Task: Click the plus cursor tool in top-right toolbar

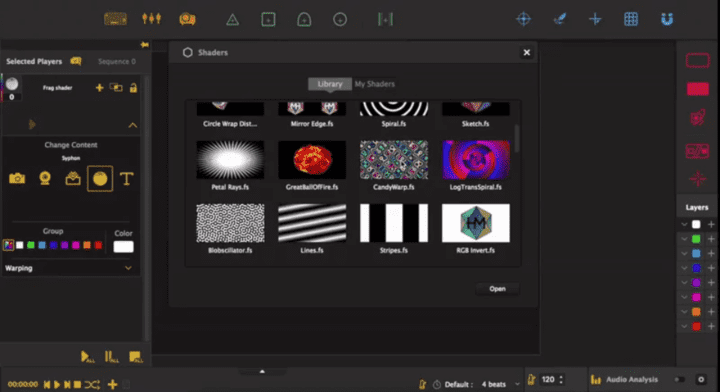Action: click(x=595, y=19)
